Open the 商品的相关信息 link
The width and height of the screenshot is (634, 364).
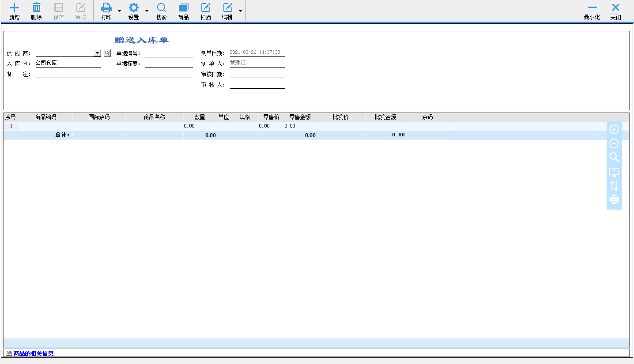point(34,353)
